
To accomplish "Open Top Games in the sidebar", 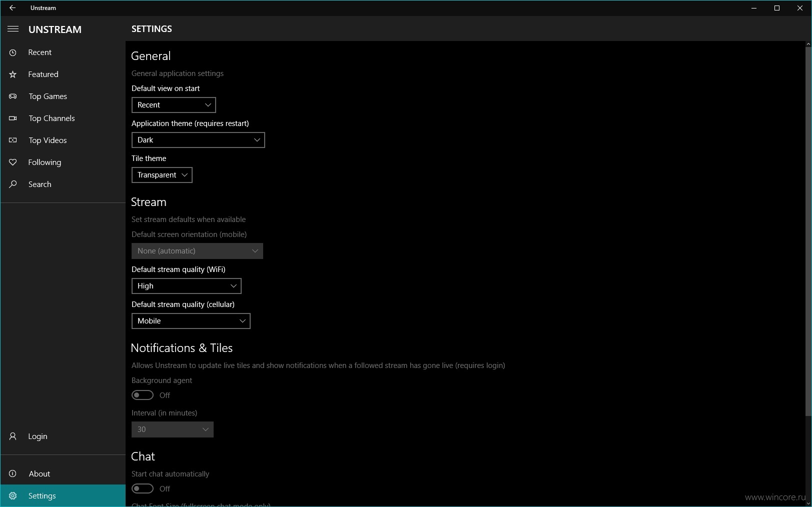I will coord(63,96).
